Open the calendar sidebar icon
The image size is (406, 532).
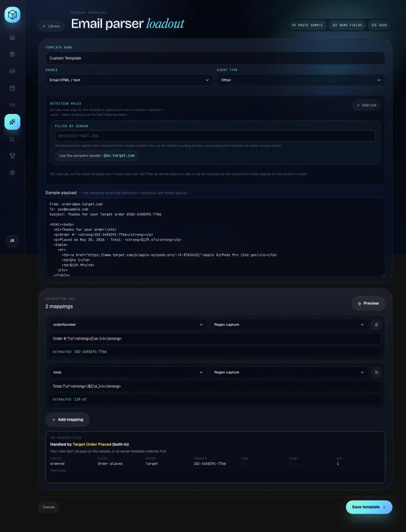tap(12, 88)
